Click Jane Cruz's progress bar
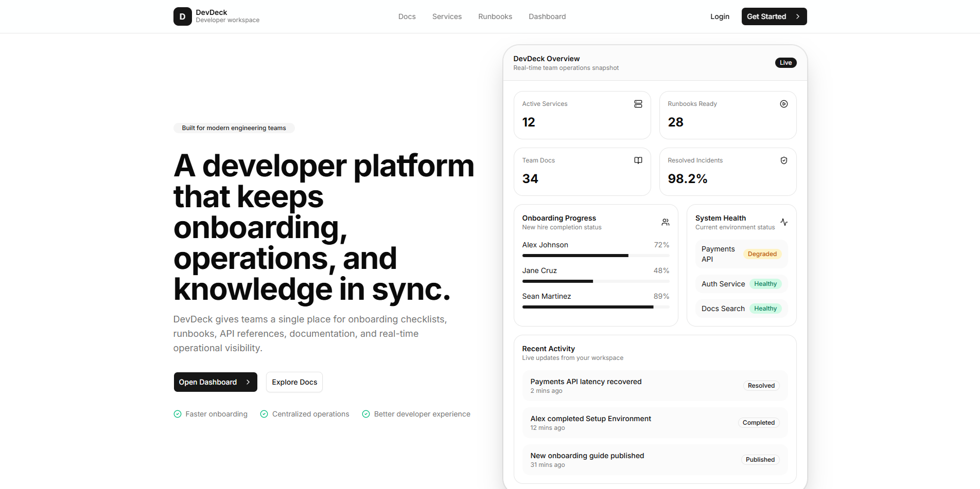 pyautogui.click(x=596, y=281)
